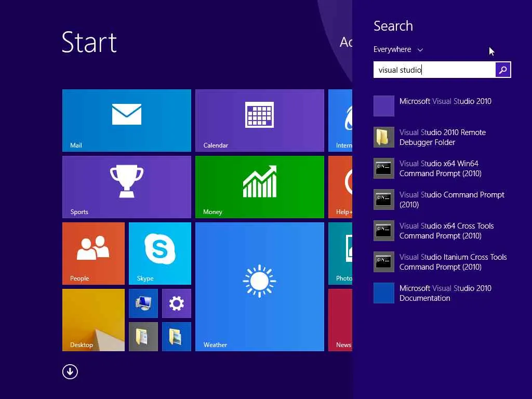
Task: Click the magnifier search button
Action: [x=503, y=70]
